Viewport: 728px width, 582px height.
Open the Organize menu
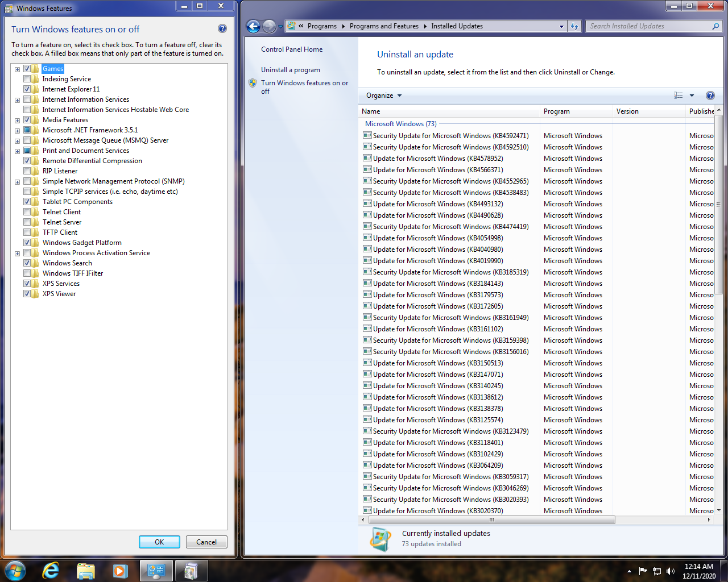pos(384,95)
